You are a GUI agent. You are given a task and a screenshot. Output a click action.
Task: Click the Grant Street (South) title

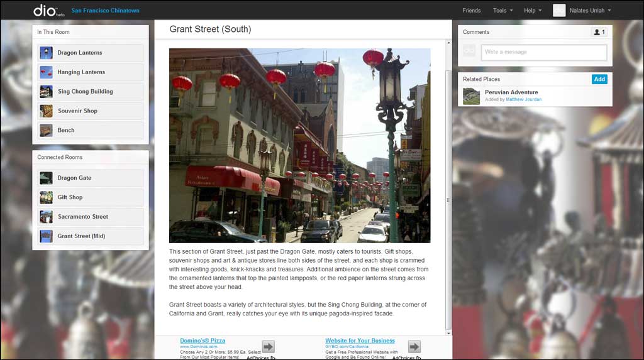click(x=210, y=29)
